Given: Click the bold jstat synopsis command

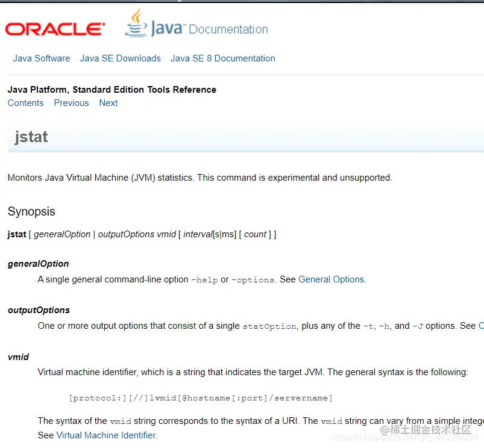Looking at the screenshot, I should [x=17, y=234].
